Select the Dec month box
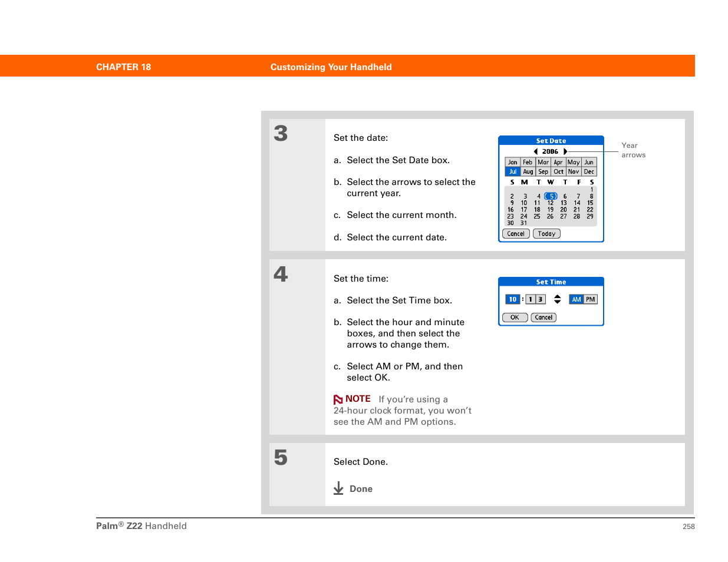This screenshot has height=562, width=728. click(589, 172)
